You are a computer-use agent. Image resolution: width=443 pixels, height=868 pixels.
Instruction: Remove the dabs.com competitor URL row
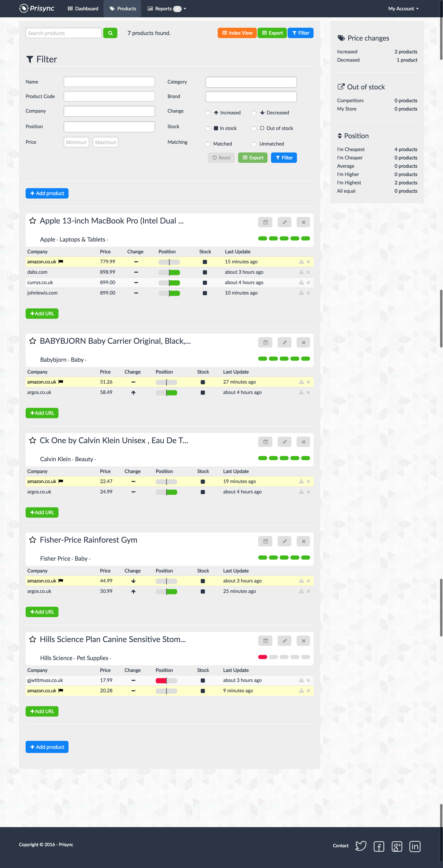click(308, 272)
